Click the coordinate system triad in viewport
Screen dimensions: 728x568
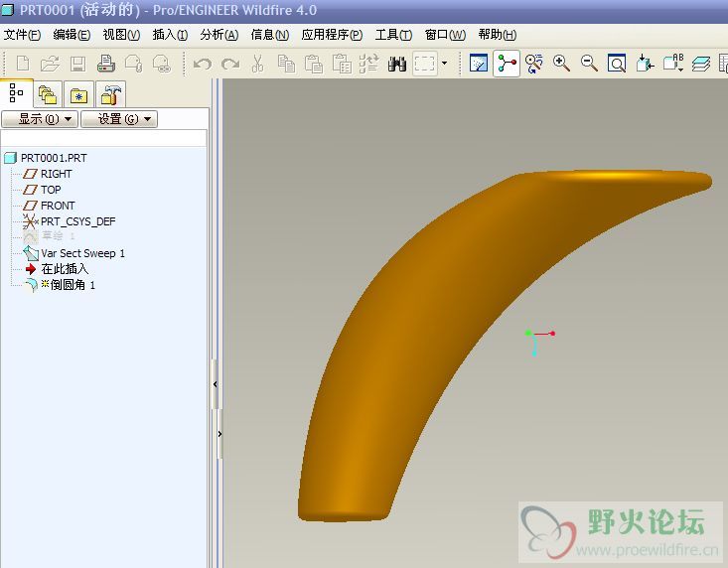tap(539, 343)
